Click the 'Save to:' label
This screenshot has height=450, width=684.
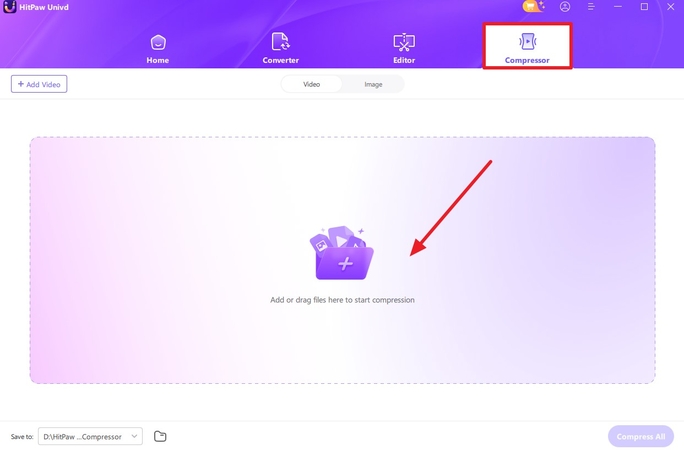click(x=22, y=436)
